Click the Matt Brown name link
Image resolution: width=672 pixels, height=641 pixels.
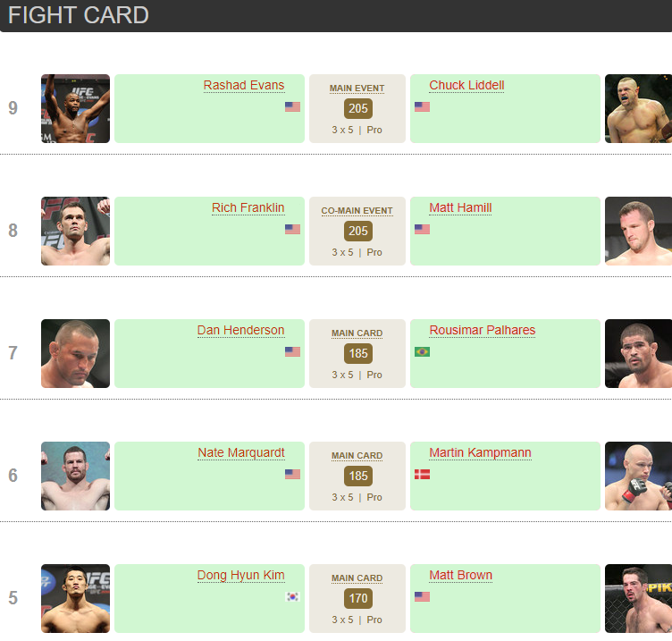tap(460, 576)
